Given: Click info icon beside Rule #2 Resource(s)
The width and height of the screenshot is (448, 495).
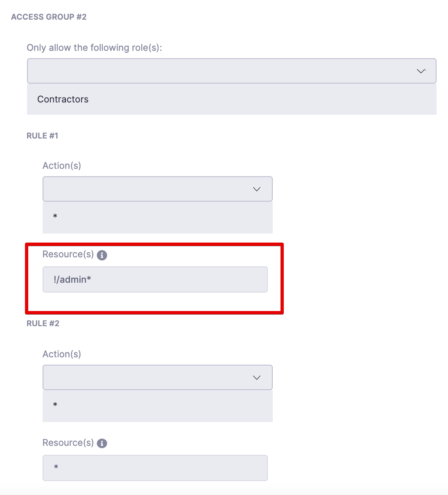Looking at the screenshot, I should (x=102, y=443).
